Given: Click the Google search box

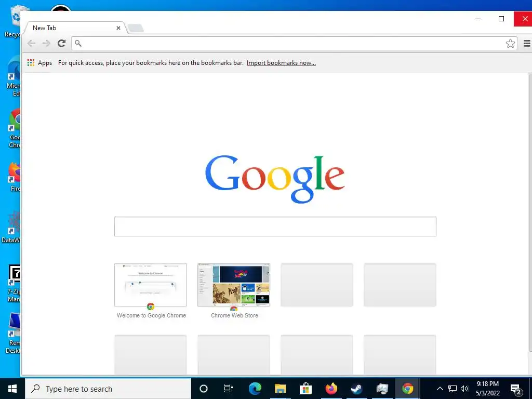Looking at the screenshot, I should point(275,227).
